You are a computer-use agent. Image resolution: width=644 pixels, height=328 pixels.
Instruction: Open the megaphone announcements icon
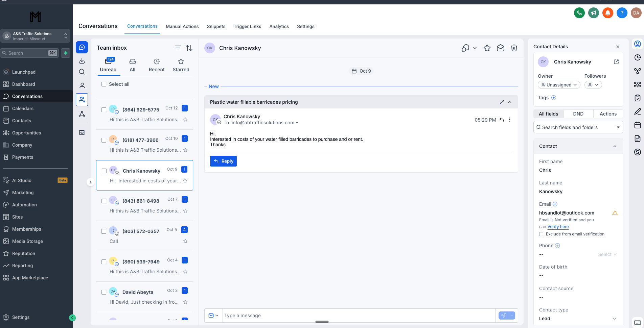click(x=594, y=13)
